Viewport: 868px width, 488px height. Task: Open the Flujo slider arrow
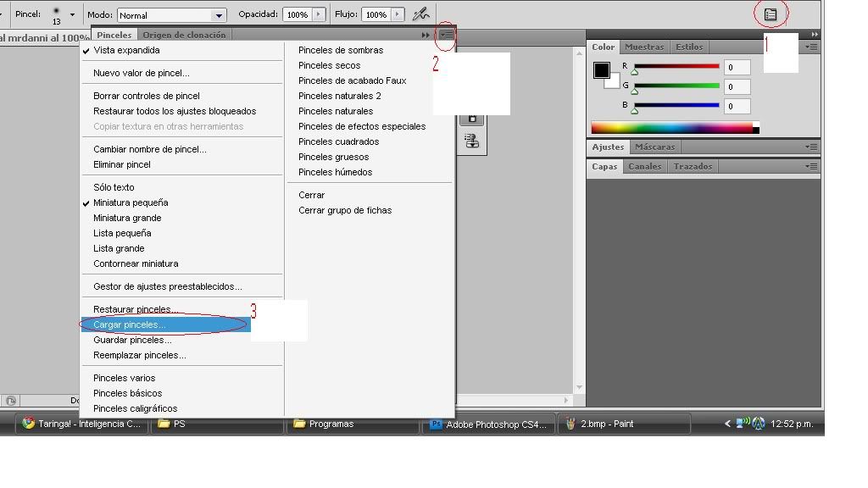(398, 14)
